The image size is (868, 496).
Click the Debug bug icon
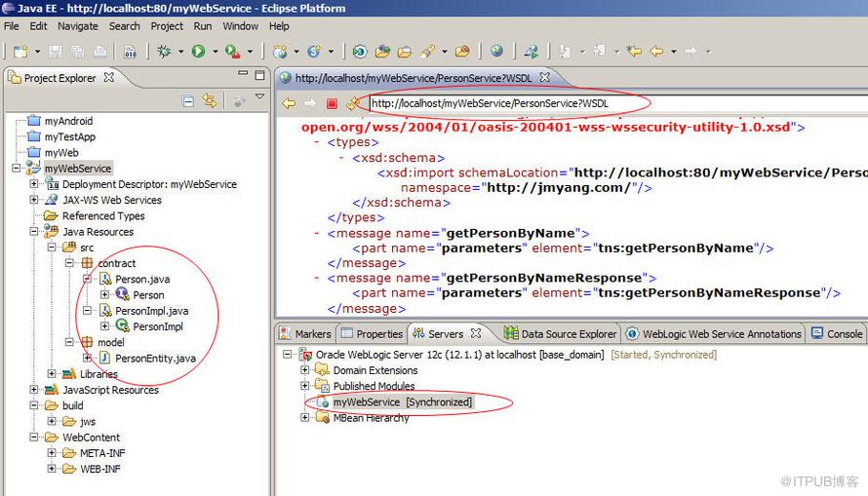164,52
